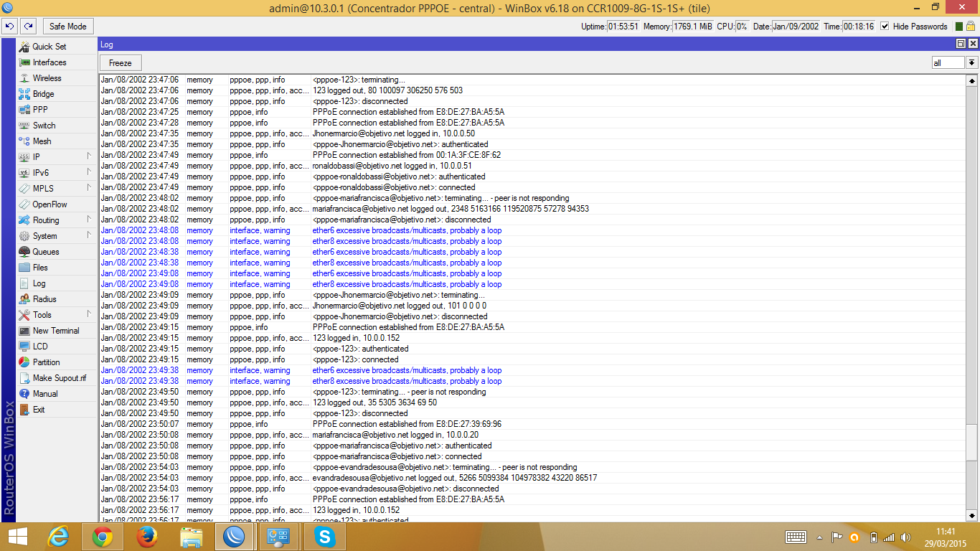This screenshot has height=551, width=980.
Task: Click the volume icon in system tray
Action: (905, 537)
